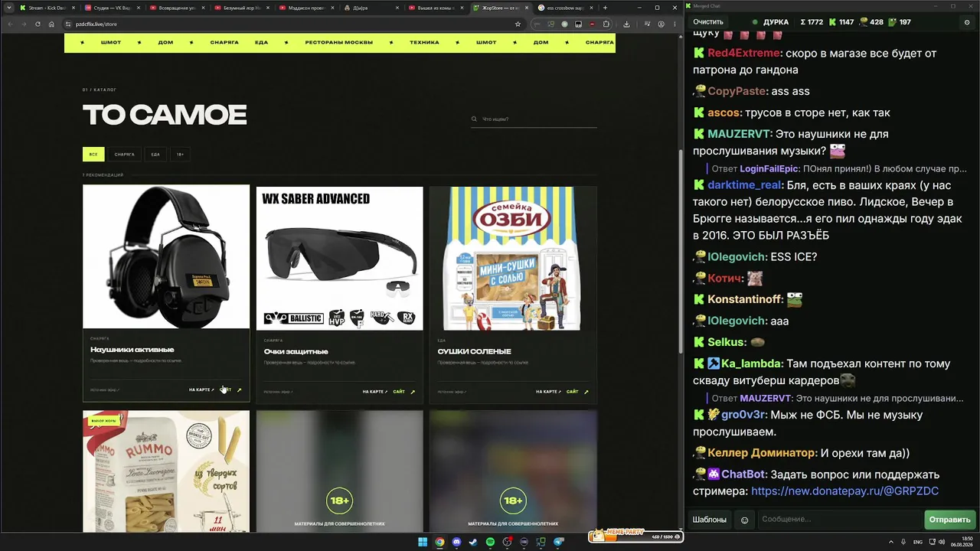Click username darktime_real in chat

744,185
